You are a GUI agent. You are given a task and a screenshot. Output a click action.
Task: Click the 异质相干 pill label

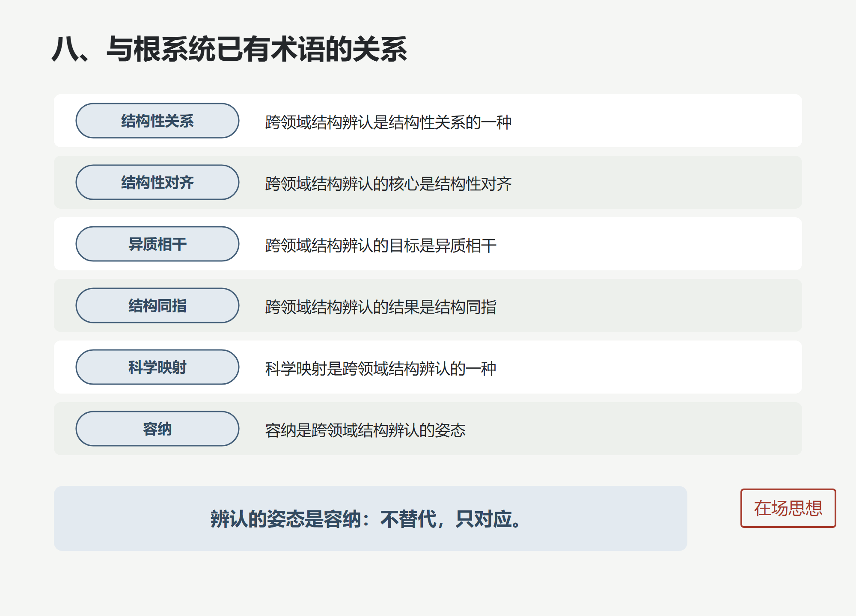158,244
